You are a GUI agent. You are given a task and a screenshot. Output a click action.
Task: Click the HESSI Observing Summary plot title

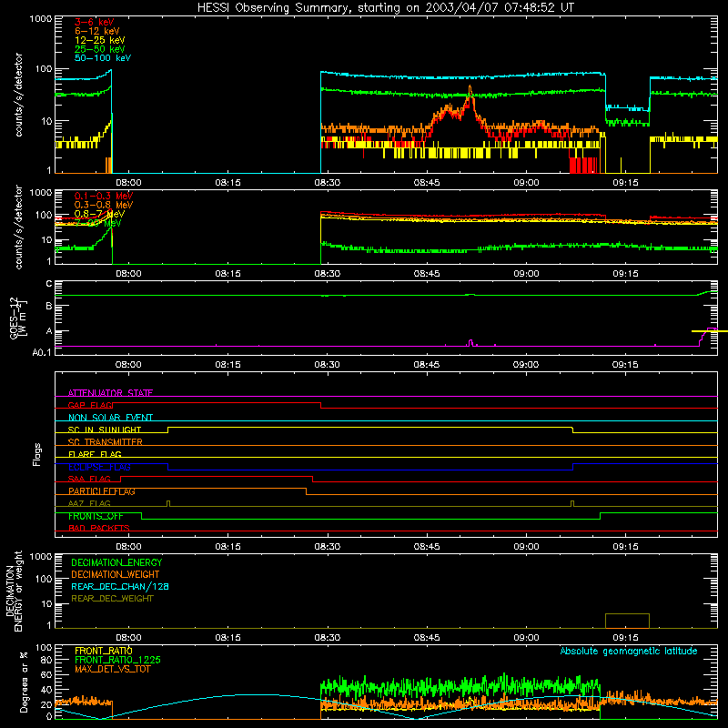[x=385, y=8]
